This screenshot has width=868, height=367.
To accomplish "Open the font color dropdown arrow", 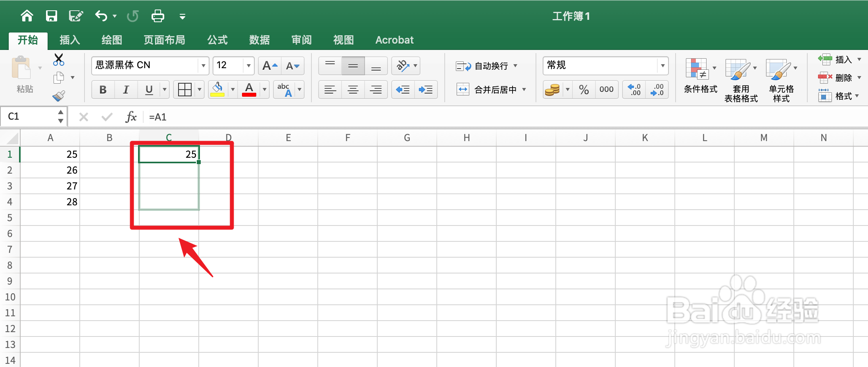I will 265,90.
